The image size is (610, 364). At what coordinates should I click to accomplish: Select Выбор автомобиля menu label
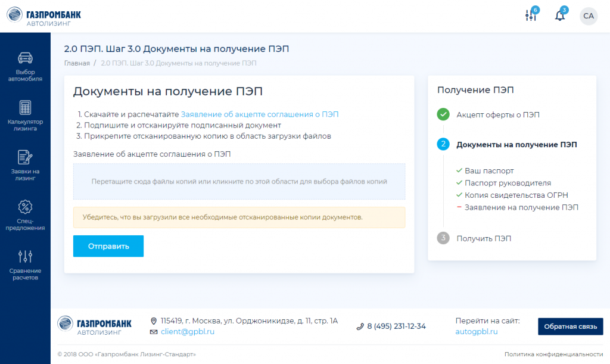(x=25, y=76)
